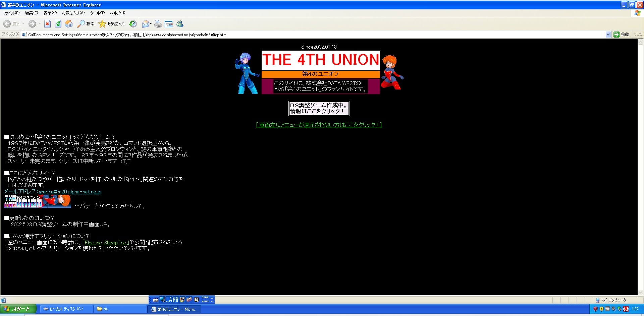The height and width of the screenshot is (316, 644).
Task: Switch to the tfu folder taskbar window
Action: (x=120, y=309)
